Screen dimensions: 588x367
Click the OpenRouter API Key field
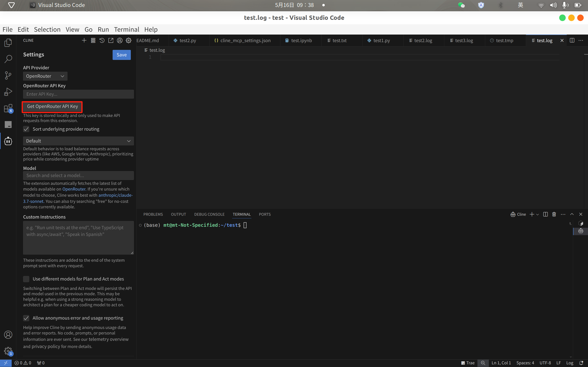tap(78, 94)
